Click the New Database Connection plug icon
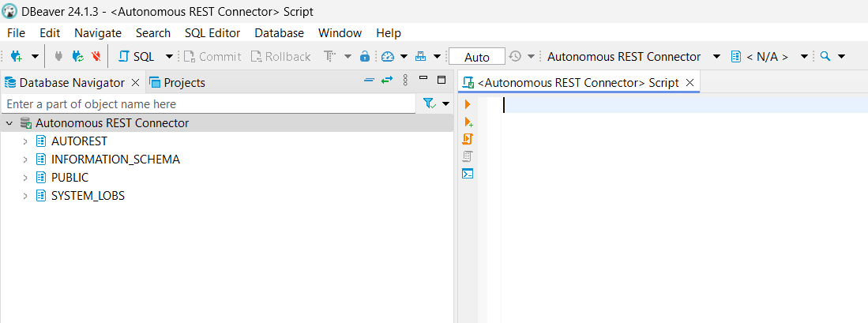868x323 pixels. point(16,57)
